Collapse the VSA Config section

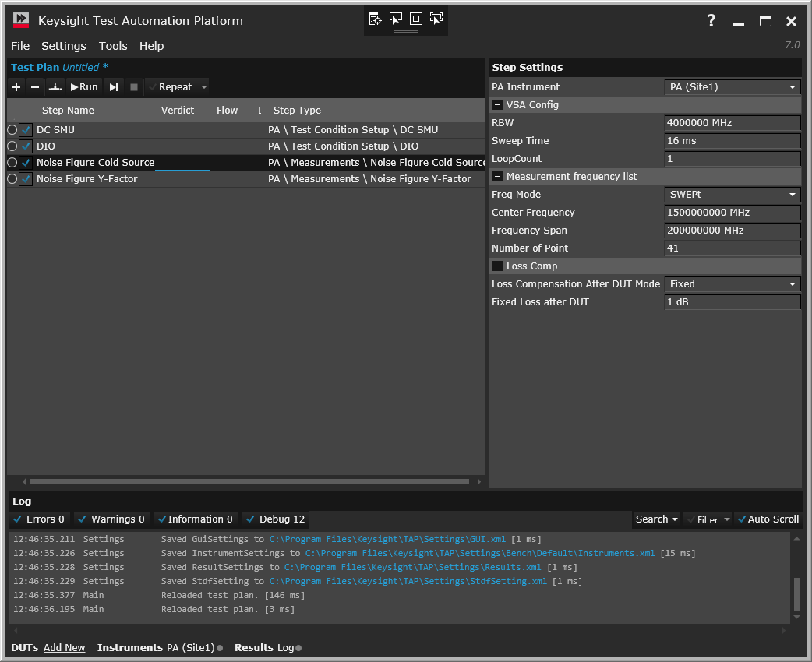pos(497,105)
